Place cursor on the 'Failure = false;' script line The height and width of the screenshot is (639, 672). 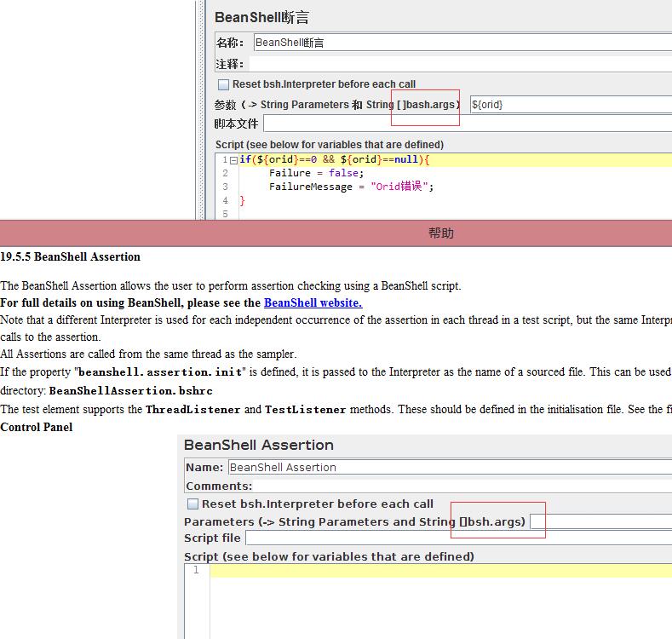(x=304, y=173)
